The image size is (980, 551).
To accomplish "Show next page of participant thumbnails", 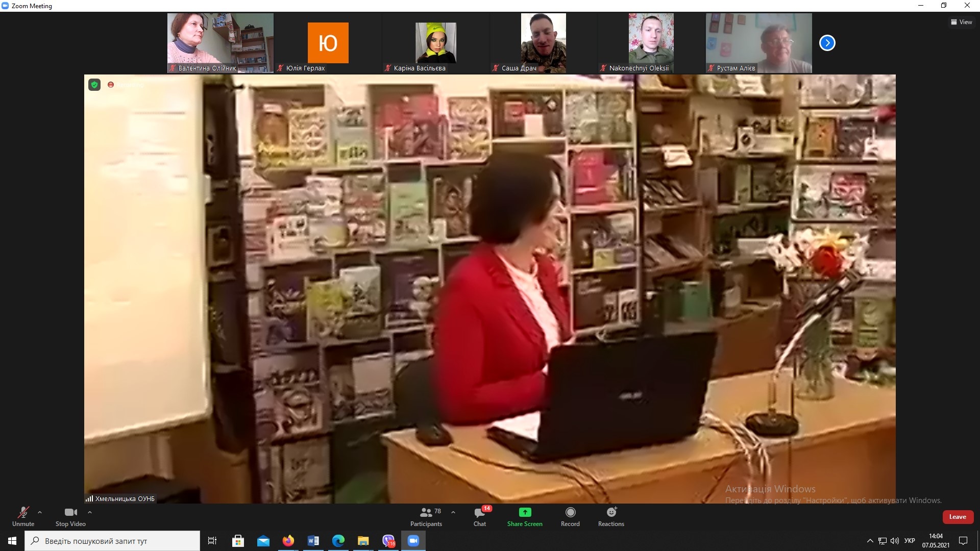I will tap(827, 43).
